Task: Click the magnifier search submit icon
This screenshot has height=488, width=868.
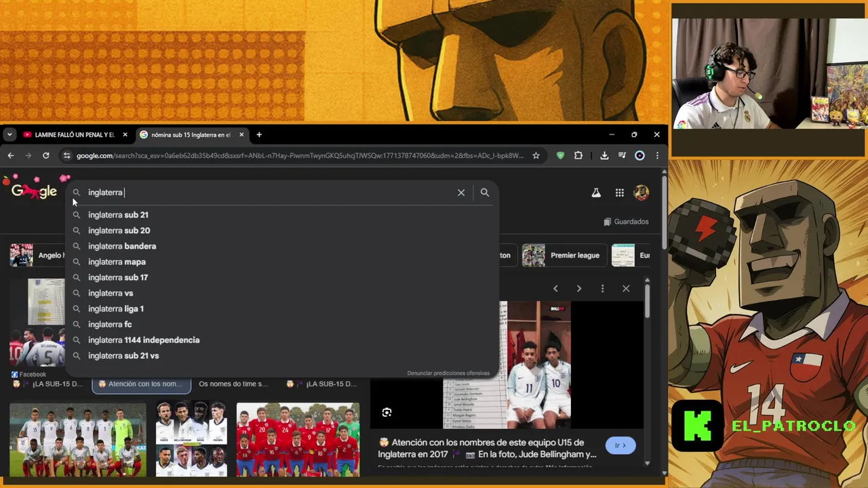Action: [x=485, y=192]
